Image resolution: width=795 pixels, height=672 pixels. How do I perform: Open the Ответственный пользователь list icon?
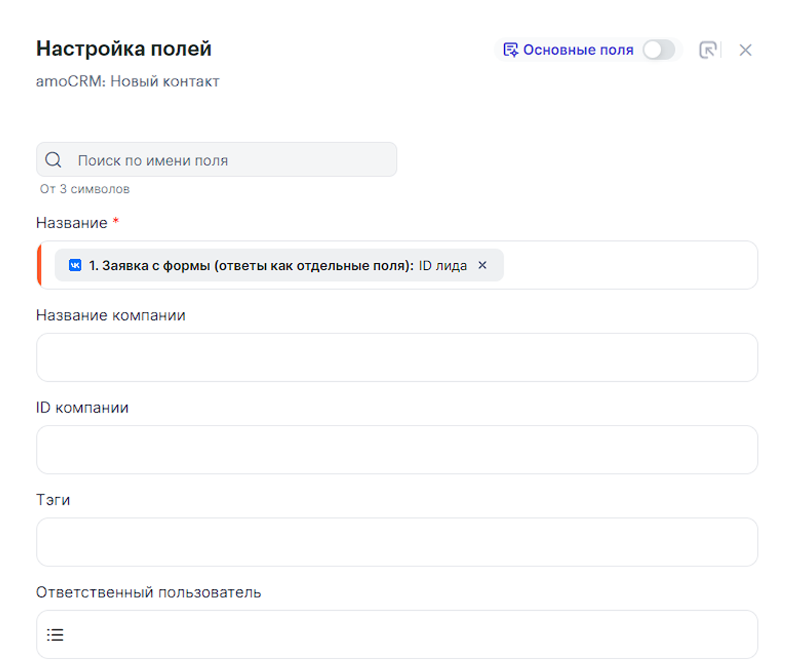pyautogui.click(x=55, y=635)
